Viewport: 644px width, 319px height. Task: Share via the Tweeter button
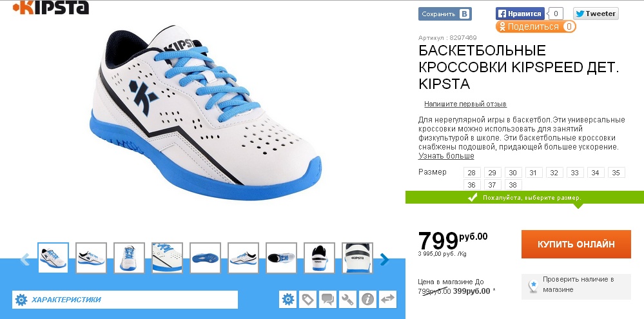596,14
